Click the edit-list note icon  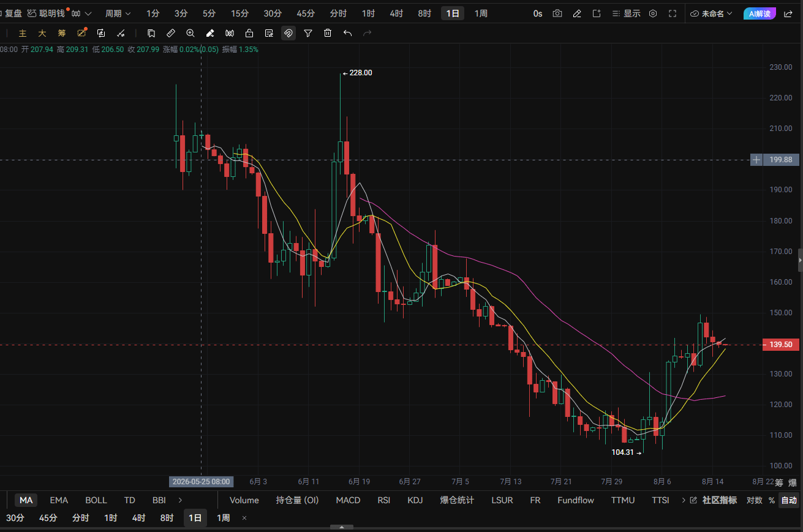[269, 33]
